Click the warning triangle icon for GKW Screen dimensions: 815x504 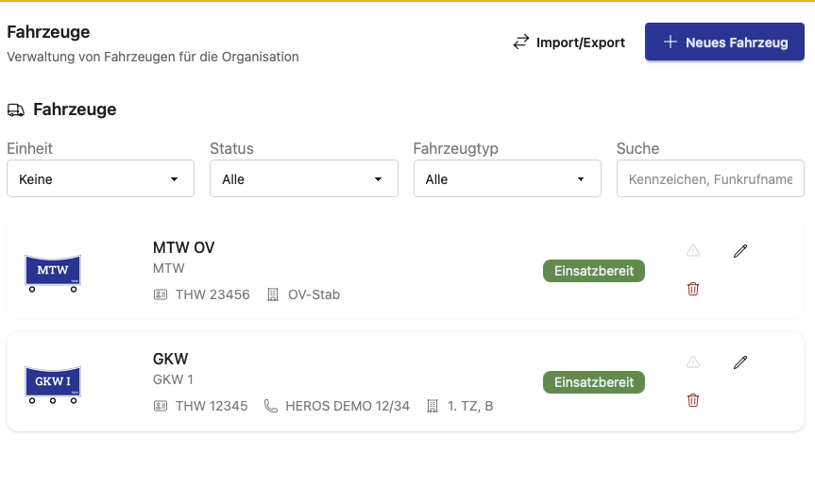(x=693, y=362)
